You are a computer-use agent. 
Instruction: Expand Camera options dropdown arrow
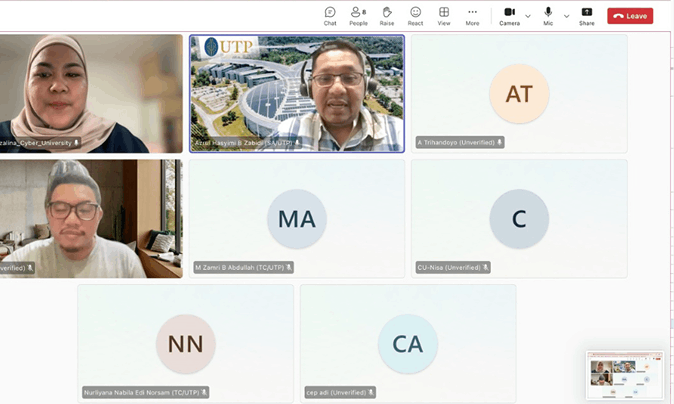click(x=528, y=16)
